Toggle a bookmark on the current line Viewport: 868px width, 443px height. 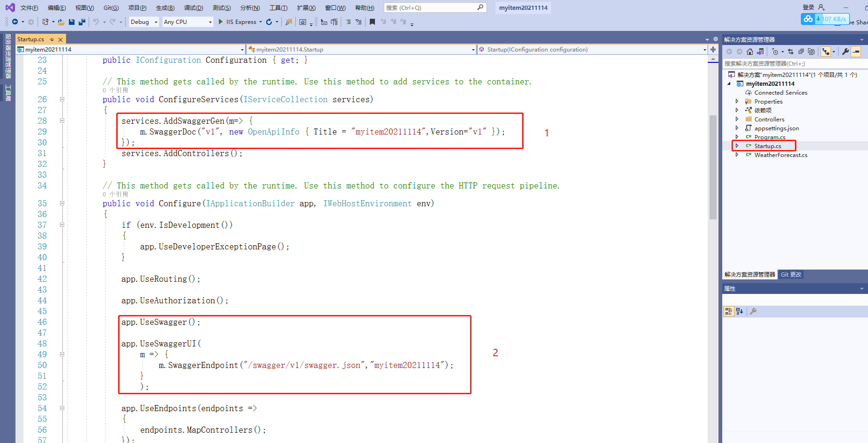point(372,22)
